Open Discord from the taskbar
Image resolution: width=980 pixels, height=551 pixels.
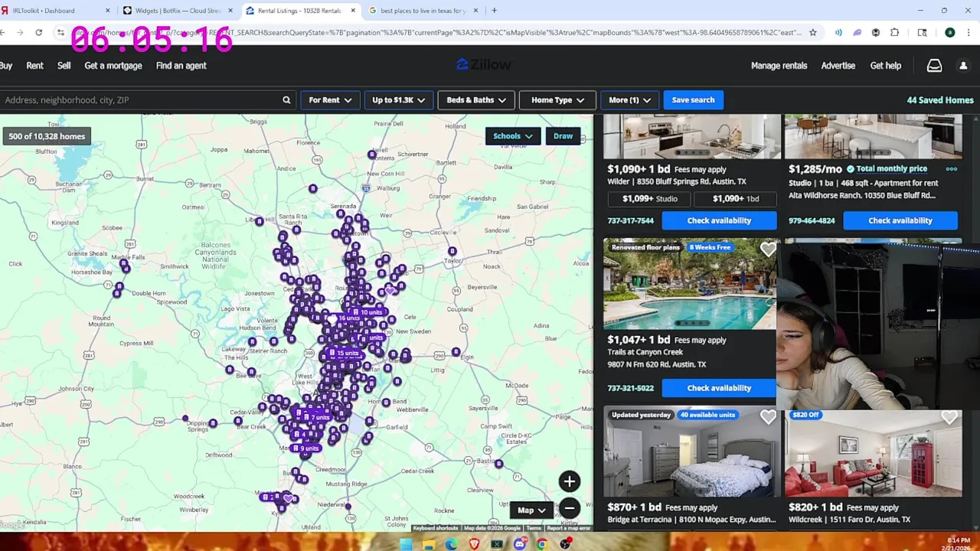(519, 544)
